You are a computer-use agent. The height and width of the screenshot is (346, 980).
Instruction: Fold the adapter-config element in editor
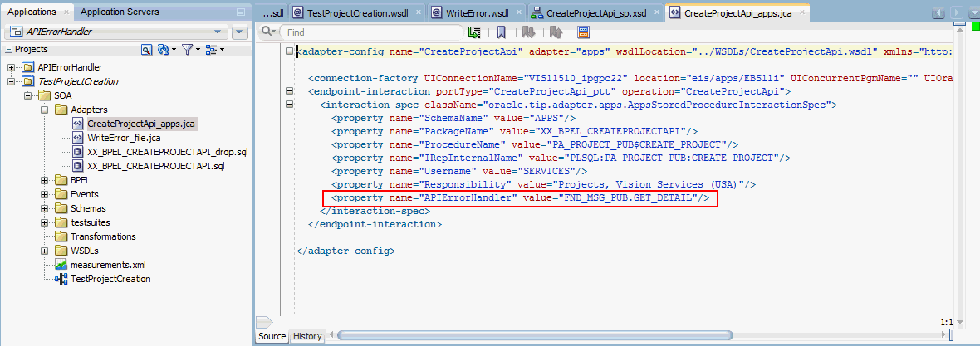[x=289, y=51]
